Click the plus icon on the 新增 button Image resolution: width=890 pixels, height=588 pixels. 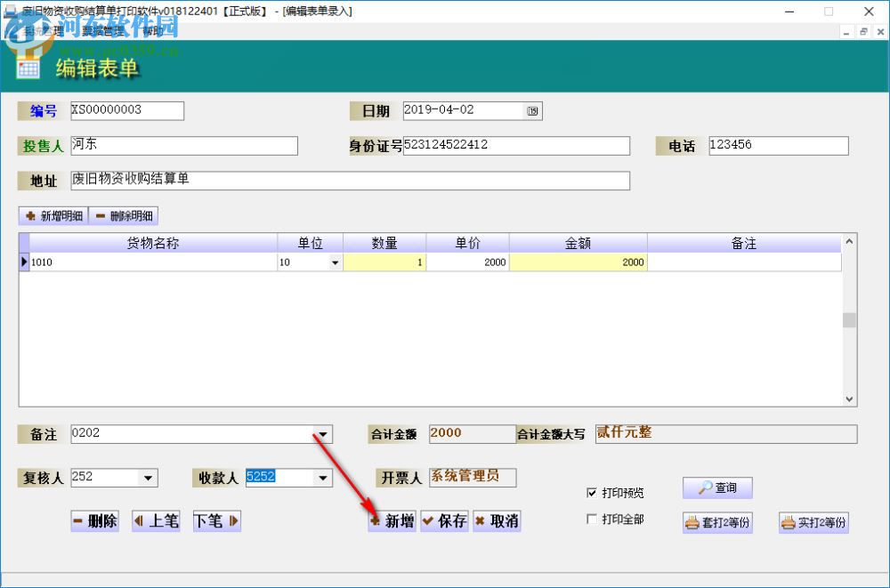(376, 521)
